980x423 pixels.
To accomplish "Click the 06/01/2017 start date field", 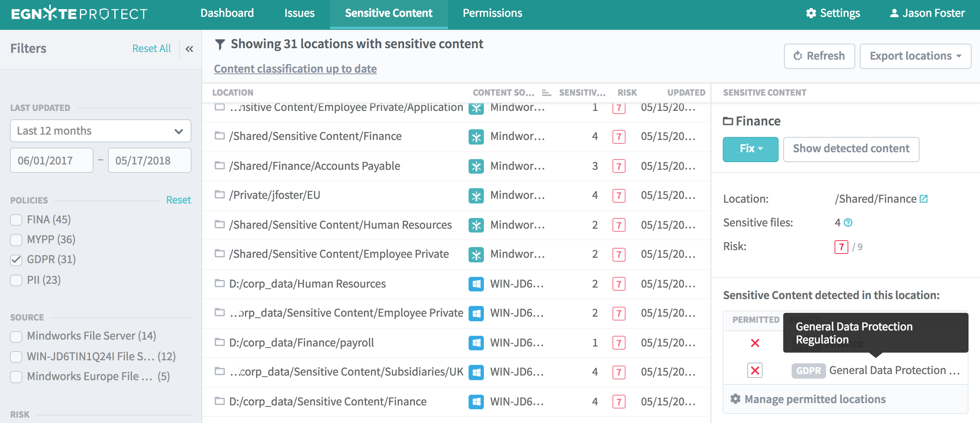I will 51,161.
